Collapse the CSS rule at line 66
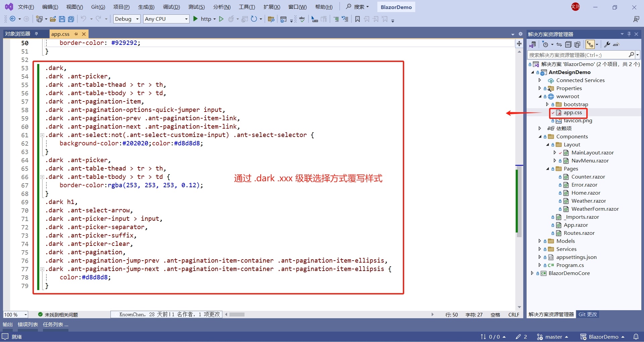Viewport: 644px width, 342px height. pyautogui.click(x=42, y=177)
